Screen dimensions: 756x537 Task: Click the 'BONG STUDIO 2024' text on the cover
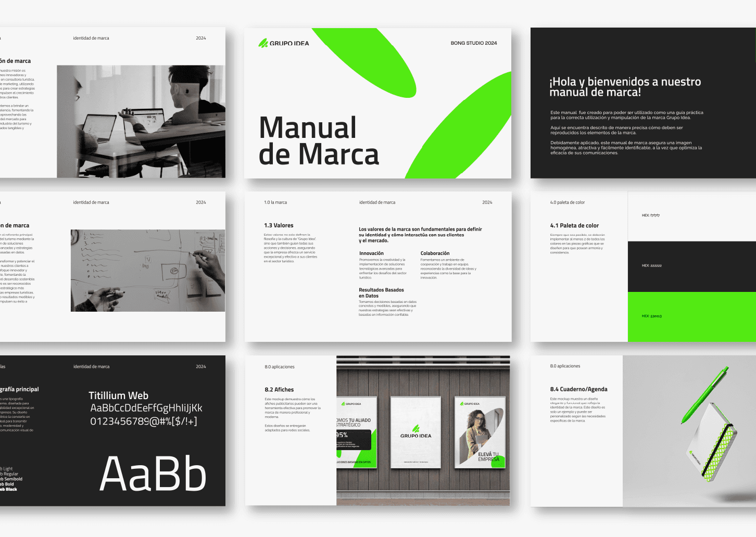pyautogui.click(x=474, y=43)
